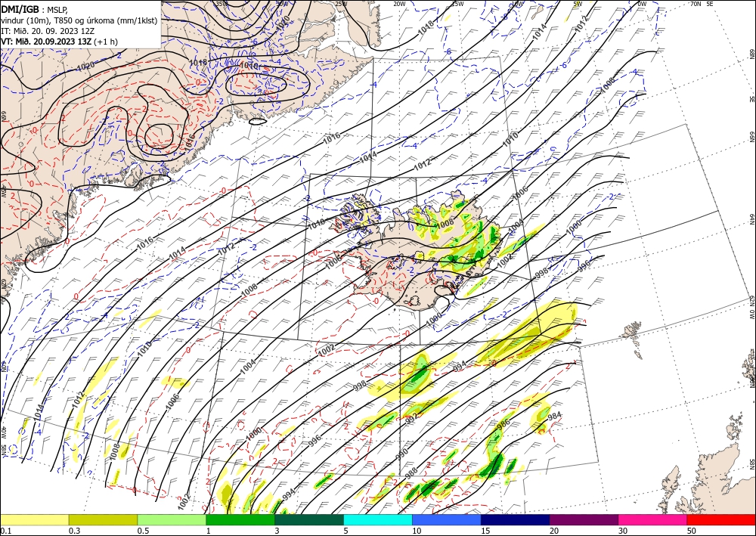Click the legend value 3
This screenshot has height=536, width=756.
point(277,531)
